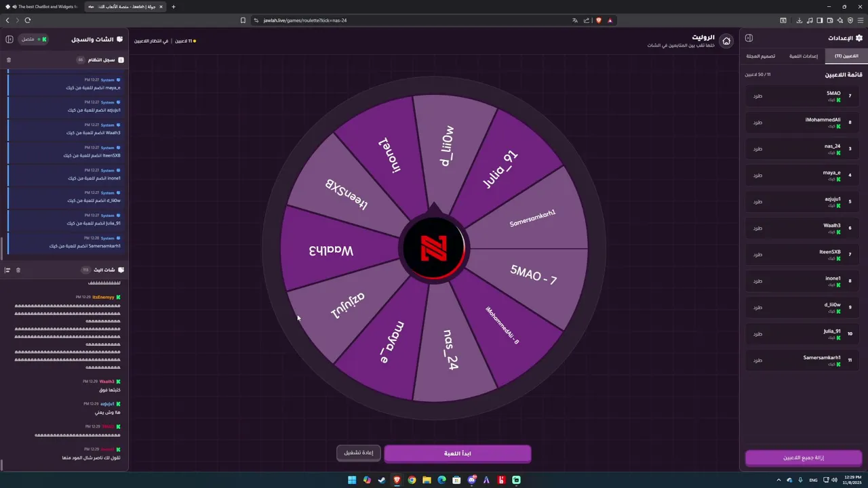Switch to the Jawlah browser tab
The height and width of the screenshot is (488, 868).
(x=124, y=7)
